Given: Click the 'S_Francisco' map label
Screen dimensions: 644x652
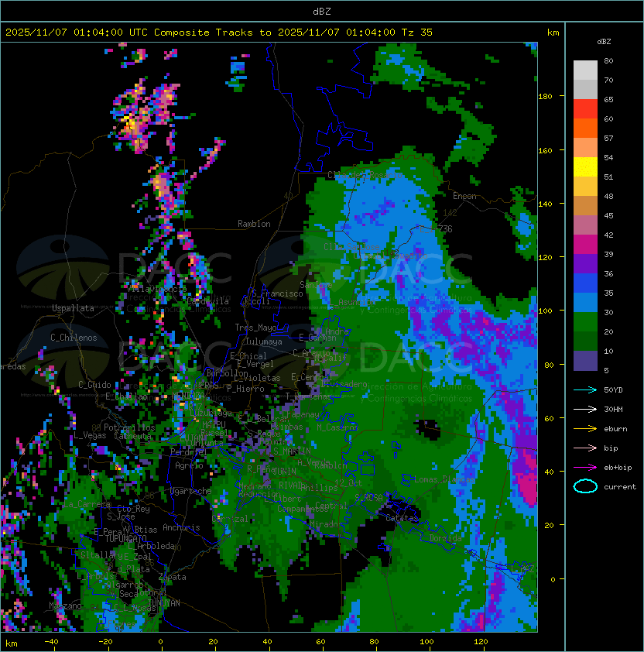Looking at the screenshot, I should pos(277,293).
